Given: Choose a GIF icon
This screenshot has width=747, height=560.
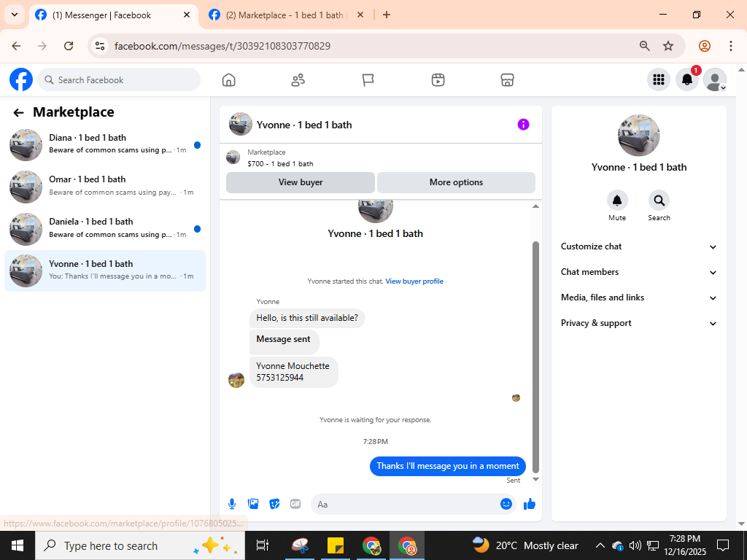Looking at the screenshot, I should click(295, 504).
